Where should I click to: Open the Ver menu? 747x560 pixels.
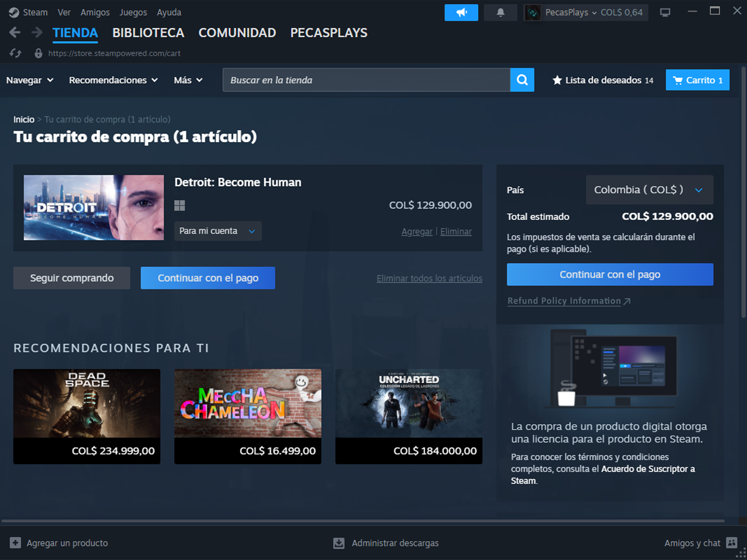pyautogui.click(x=64, y=13)
